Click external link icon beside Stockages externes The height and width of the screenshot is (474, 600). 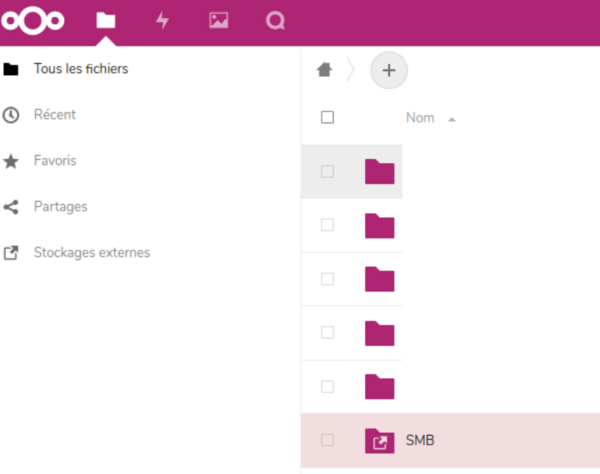11,253
